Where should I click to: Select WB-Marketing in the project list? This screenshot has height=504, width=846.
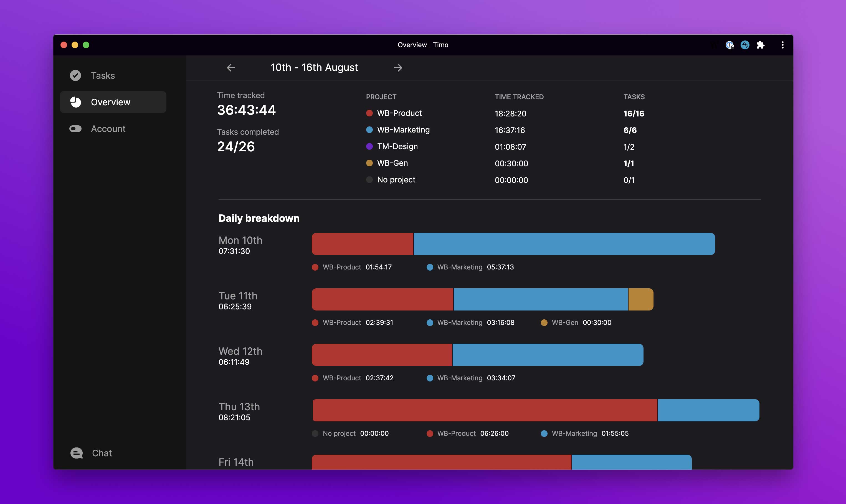tap(403, 130)
